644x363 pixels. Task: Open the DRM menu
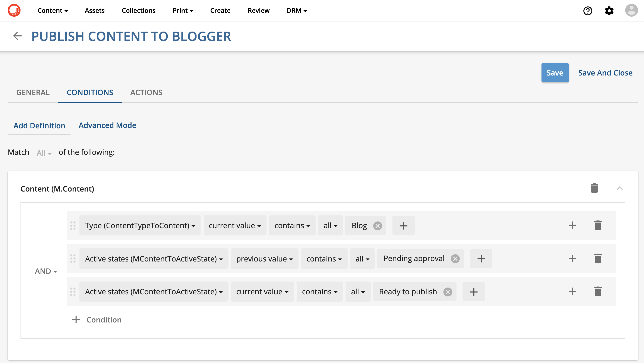[x=297, y=10]
